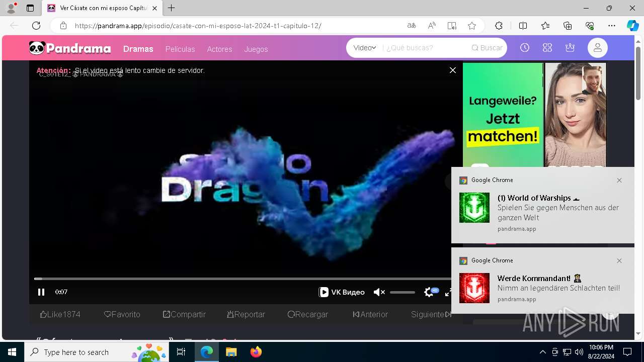Activate the read aloud icon
Screen dimensions: 644x362
click(x=432, y=26)
